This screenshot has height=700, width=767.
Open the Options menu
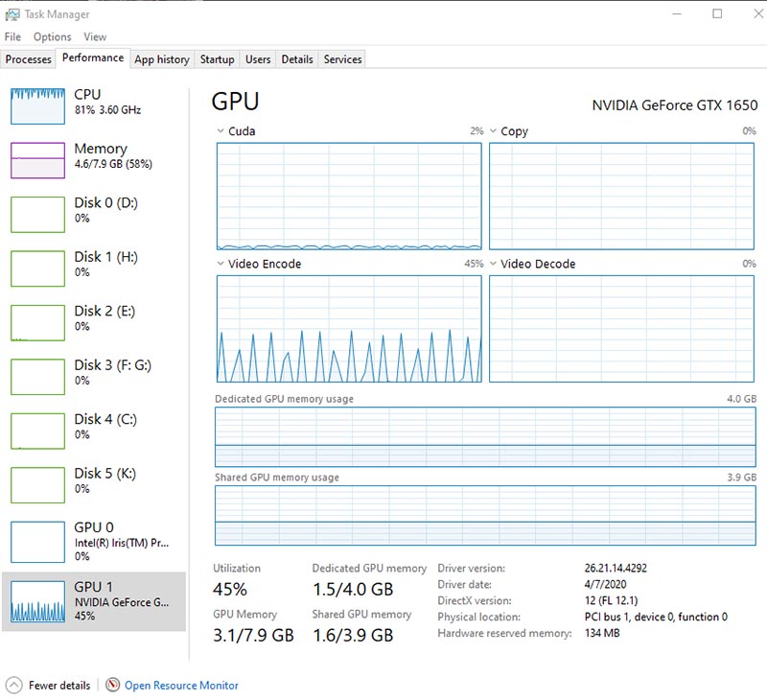click(53, 36)
